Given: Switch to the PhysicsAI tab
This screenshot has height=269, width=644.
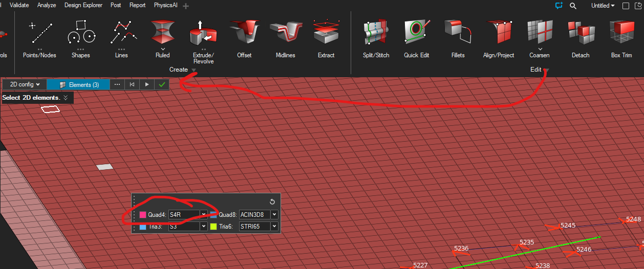Looking at the screenshot, I should tap(166, 5).
